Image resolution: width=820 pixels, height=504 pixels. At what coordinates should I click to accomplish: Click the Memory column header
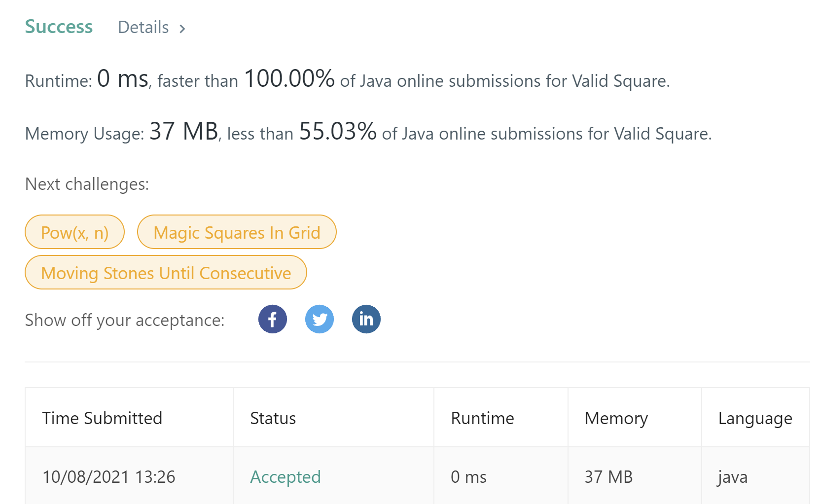point(616,418)
